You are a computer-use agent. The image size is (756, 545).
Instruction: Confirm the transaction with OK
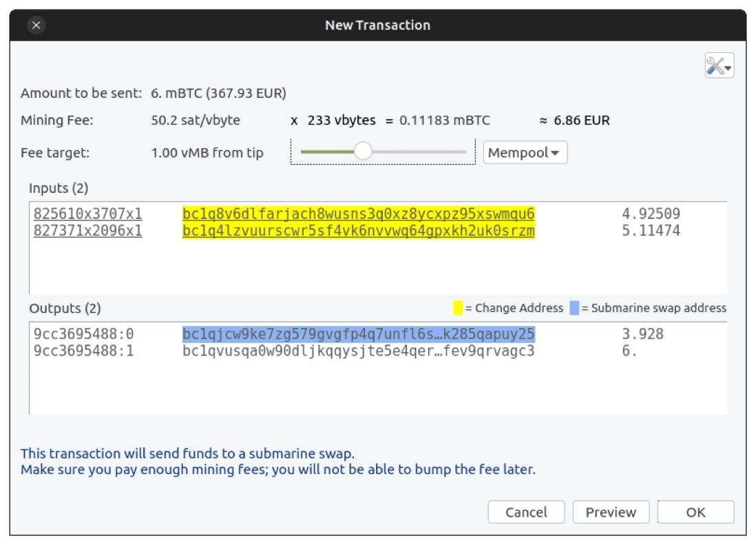[695, 512]
